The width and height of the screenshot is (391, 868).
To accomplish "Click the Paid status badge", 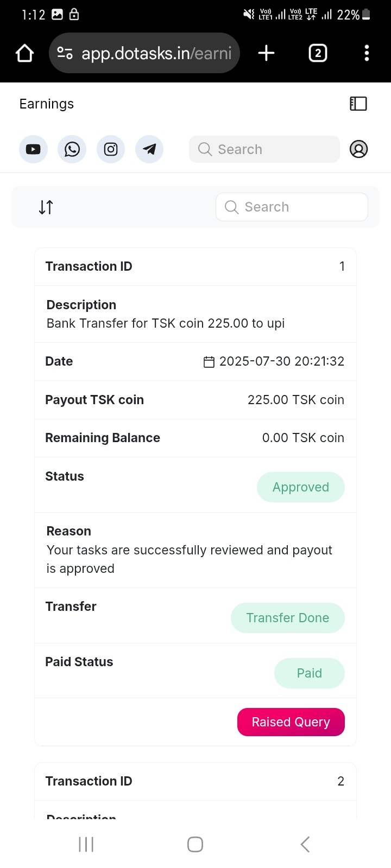I will (x=309, y=673).
